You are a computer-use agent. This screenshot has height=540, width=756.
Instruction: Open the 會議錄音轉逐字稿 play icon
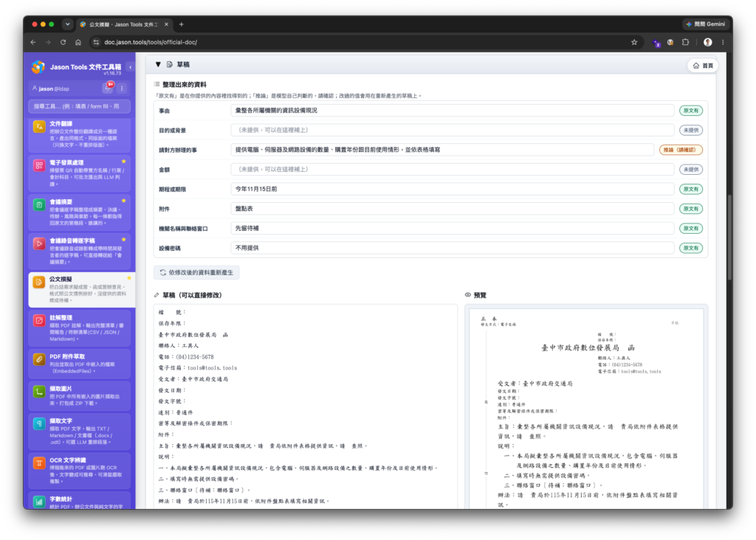(39, 243)
